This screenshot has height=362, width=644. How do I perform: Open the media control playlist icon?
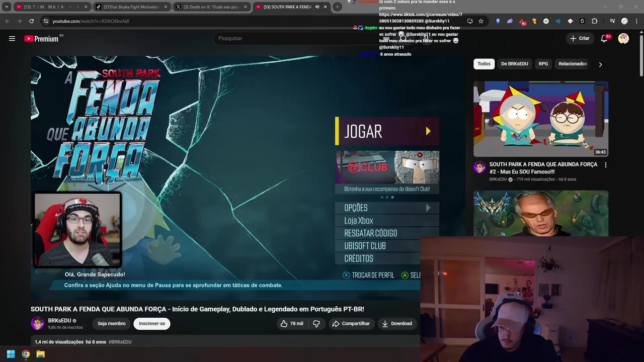612,21
